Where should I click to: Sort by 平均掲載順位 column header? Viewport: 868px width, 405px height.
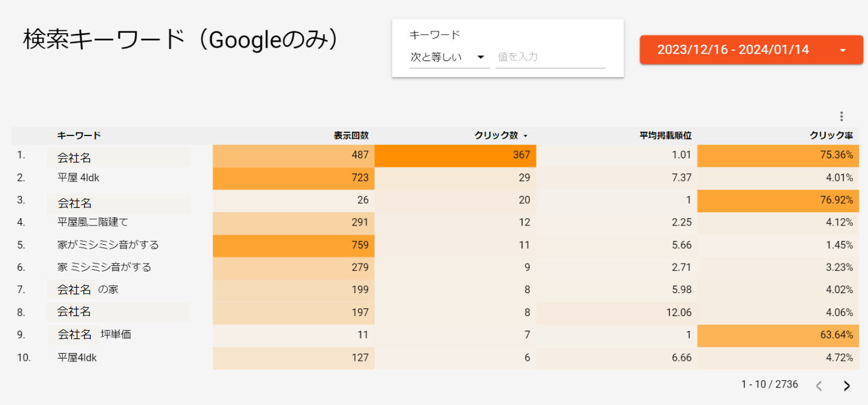pos(666,136)
